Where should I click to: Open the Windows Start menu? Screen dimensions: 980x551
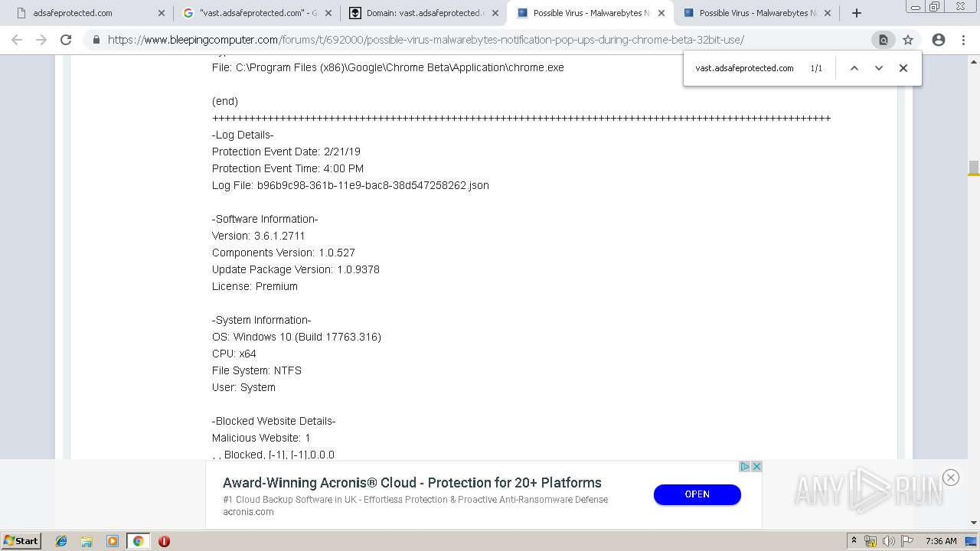click(21, 541)
